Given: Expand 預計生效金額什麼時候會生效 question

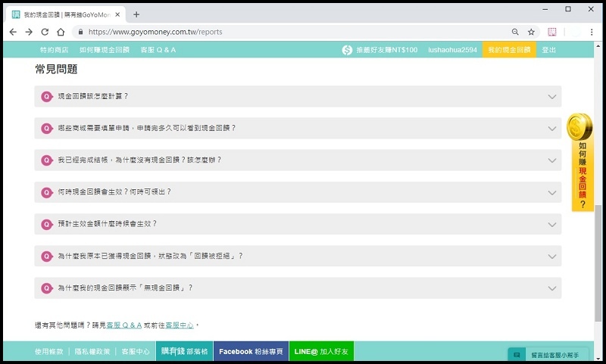Looking at the screenshot, I should point(298,224).
